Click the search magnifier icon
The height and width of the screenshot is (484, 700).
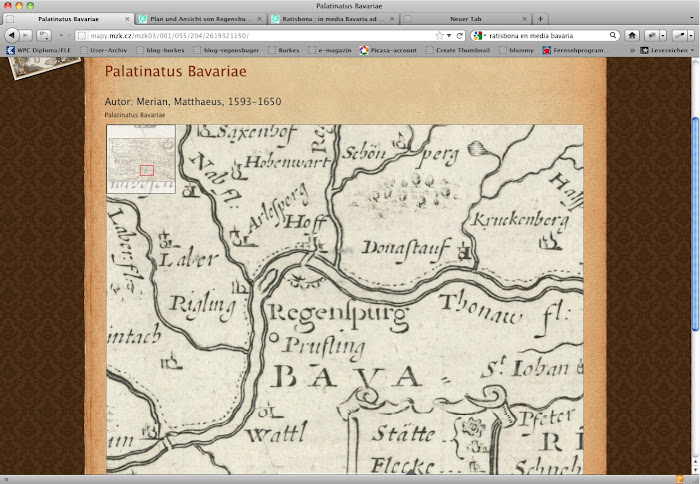(610, 35)
